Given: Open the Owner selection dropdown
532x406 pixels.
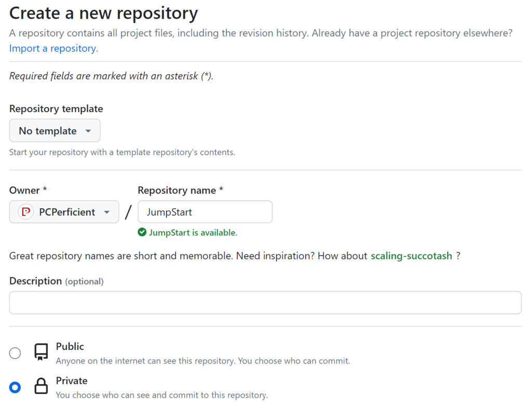Looking at the screenshot, I should [63, 212].
